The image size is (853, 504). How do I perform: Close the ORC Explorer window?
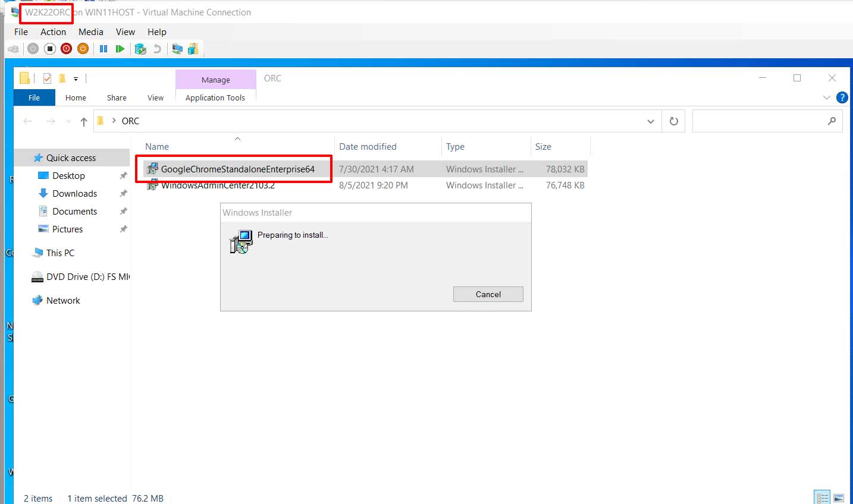coord(832,78)
